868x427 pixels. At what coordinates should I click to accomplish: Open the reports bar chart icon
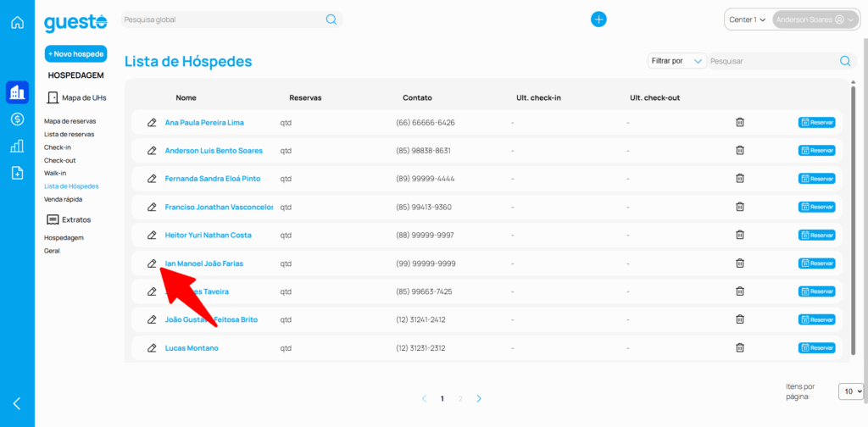tap(17, 147)
